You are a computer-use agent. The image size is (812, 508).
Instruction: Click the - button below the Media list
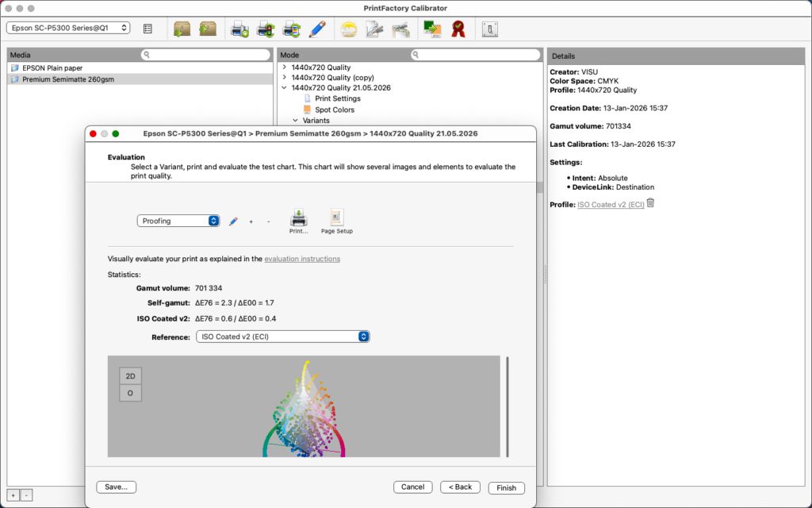pyautogui.click(x=26, y=495)
